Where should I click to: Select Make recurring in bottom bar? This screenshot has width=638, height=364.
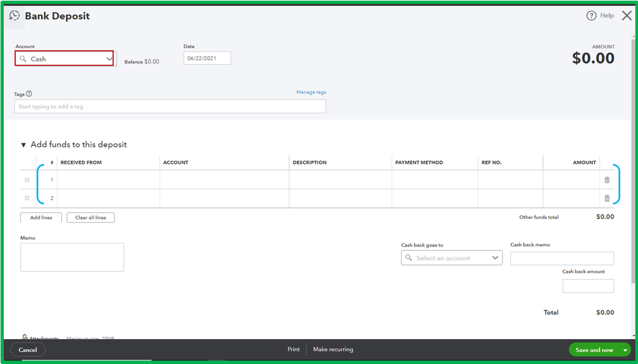coord(333,349)
